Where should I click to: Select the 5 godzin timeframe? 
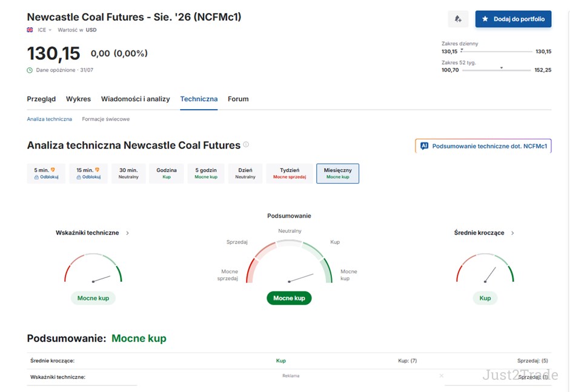coord(206,173)
